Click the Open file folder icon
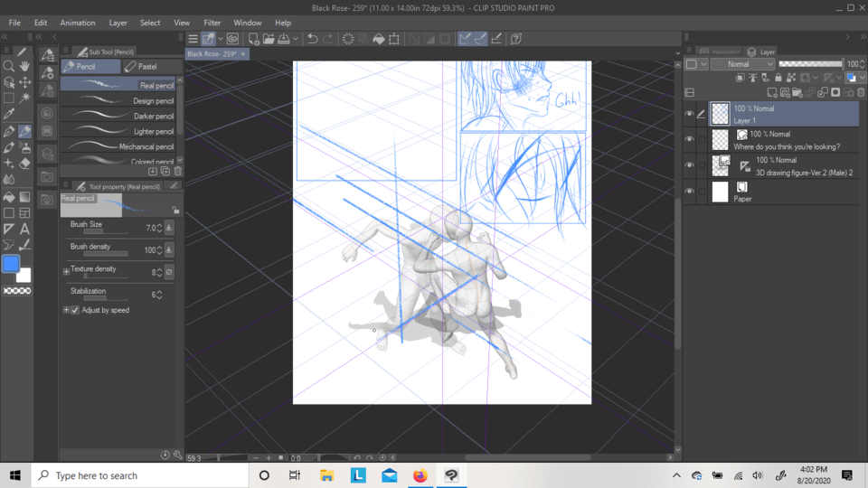This screenshot has width=868, height=488. point(269,39)
